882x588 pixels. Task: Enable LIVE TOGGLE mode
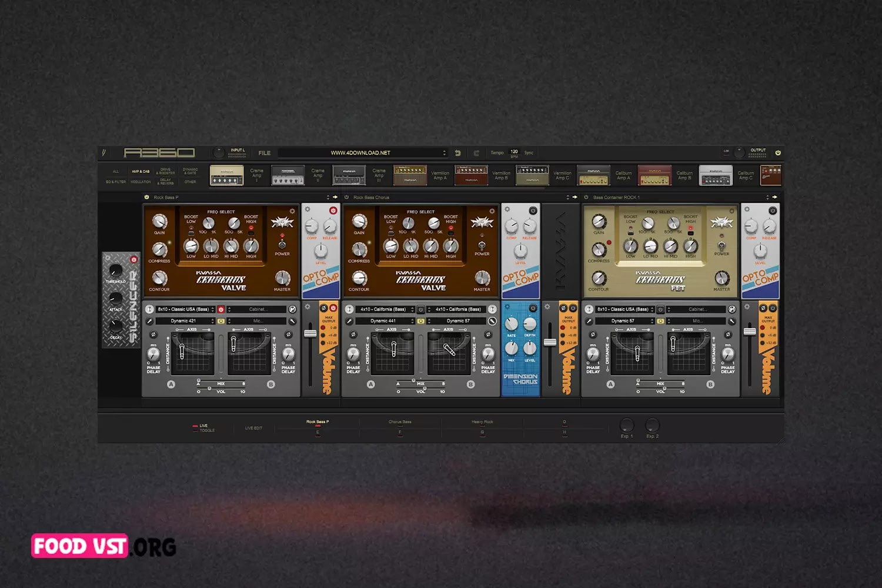coord(203,428)
